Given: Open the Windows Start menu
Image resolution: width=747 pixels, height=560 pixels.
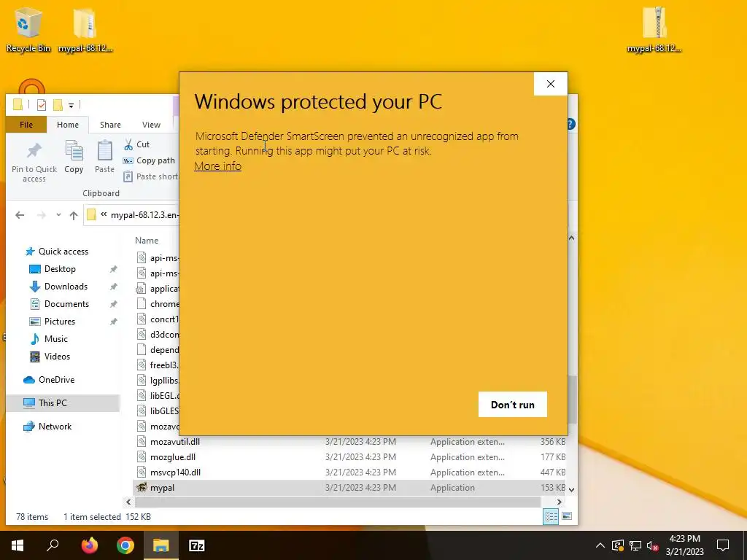Looking at the screenshot, I should click(x=18, y=545).
